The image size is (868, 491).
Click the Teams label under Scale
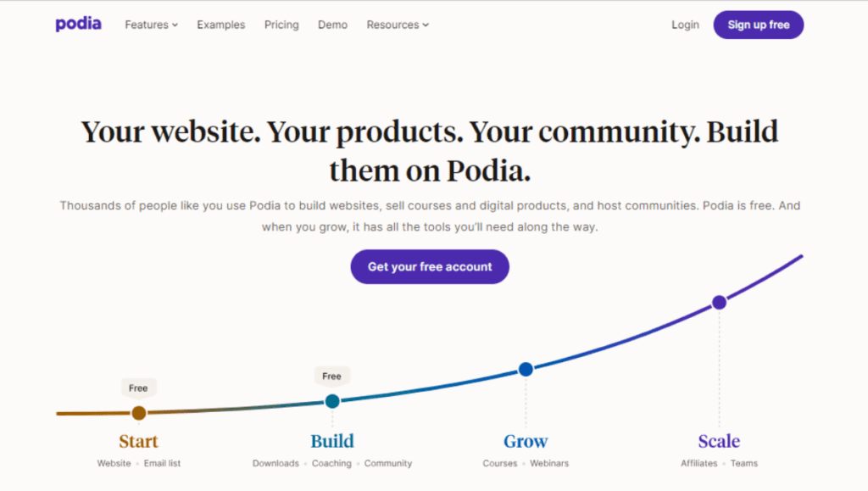[x=744, y=463]
